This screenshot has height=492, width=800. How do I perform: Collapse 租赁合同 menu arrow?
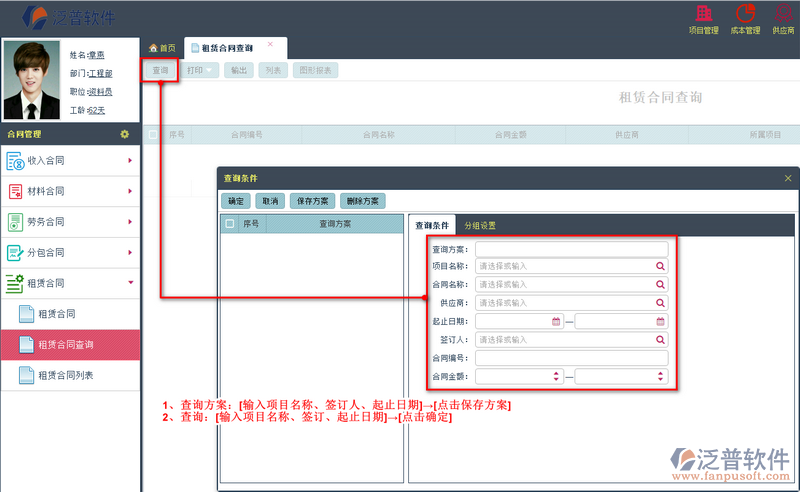point(131,283)
